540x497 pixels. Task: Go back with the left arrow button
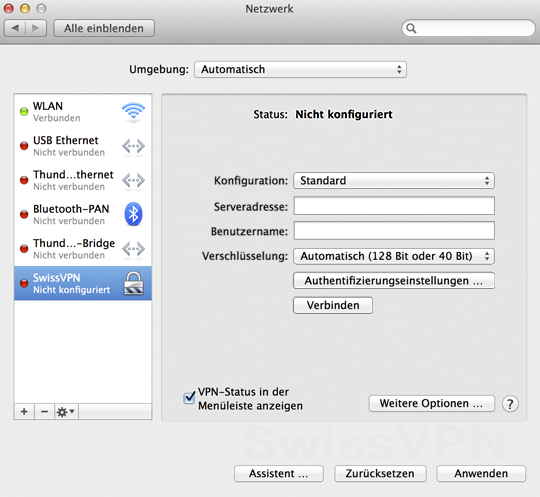15,28
